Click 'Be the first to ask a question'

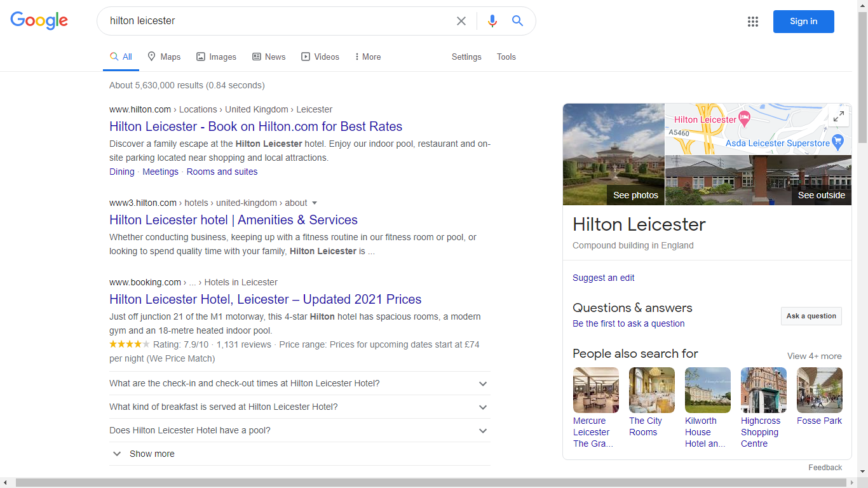(628, 323)
